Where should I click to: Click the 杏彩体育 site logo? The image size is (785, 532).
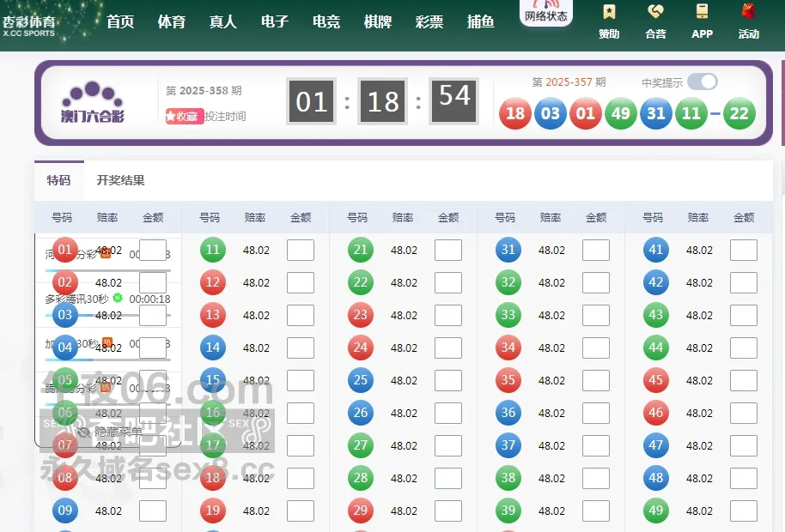[29, 26]
